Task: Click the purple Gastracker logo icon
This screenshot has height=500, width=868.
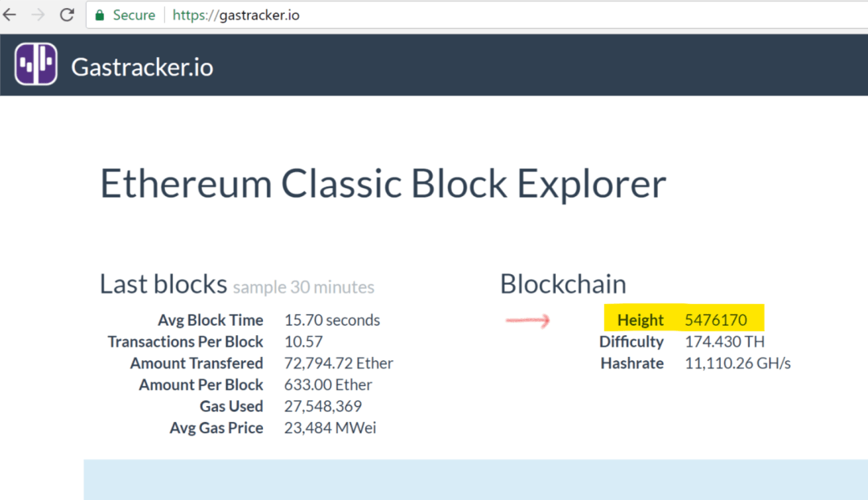Action: point(35,64)
